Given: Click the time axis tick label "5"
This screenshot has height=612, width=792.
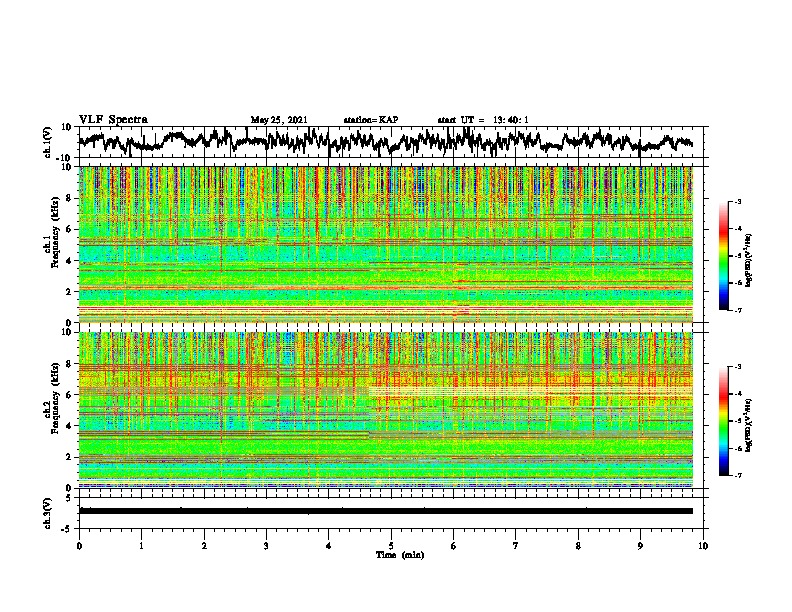Looking at the screenshot, I should [391, 545].
